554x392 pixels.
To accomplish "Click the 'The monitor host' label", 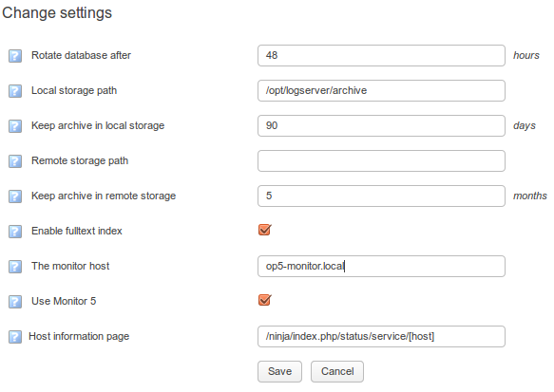I will 70,266.
